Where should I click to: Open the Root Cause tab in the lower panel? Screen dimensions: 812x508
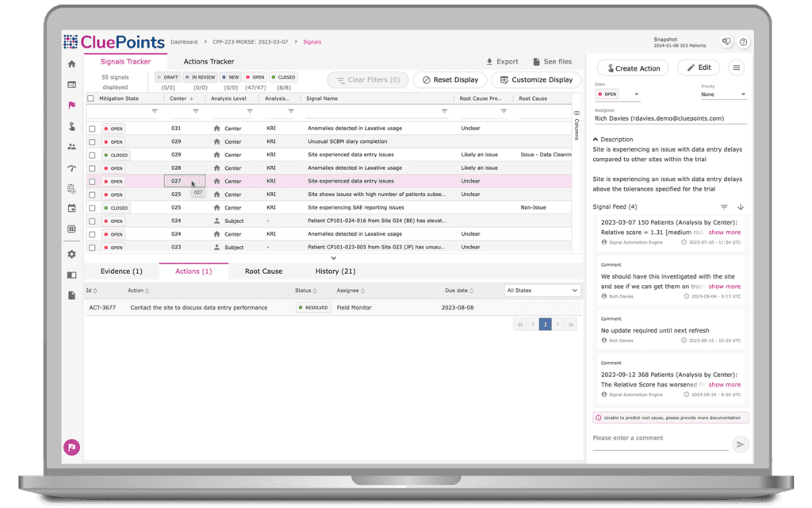point(263,271)
